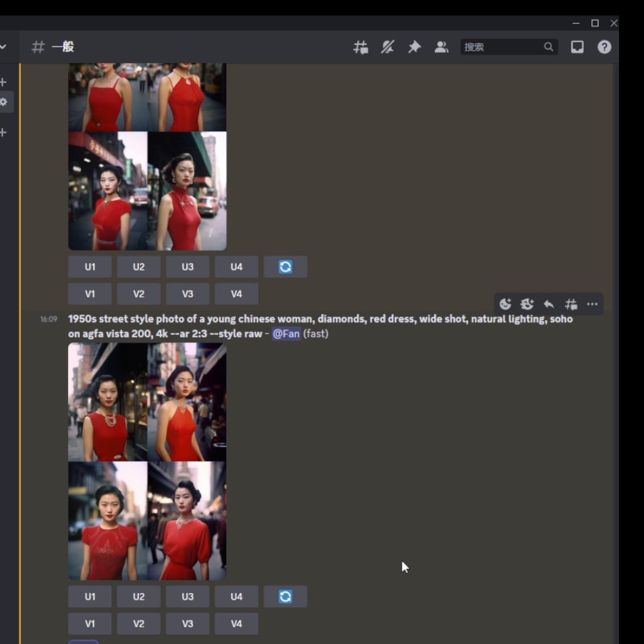Add super reaction from message hover toolbar

[527, 304]
